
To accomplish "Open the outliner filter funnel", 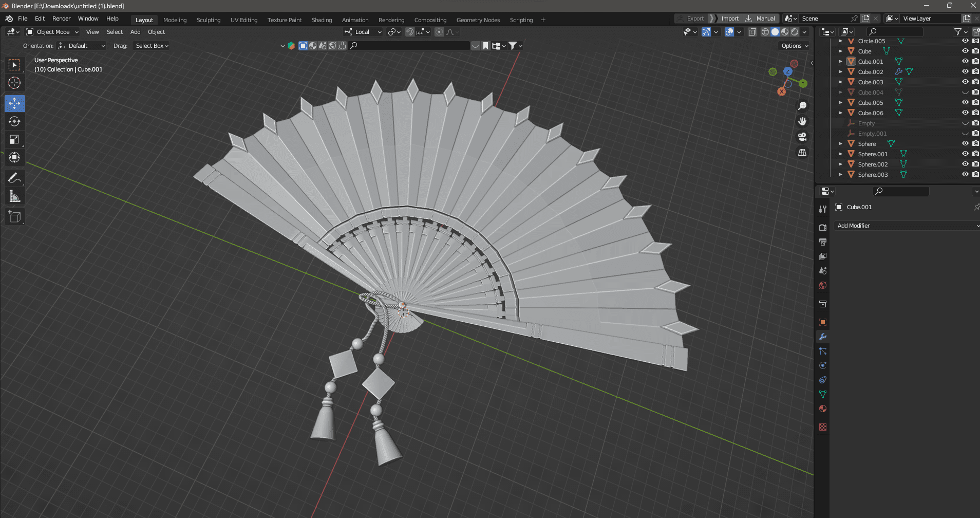I will (958, 32).
